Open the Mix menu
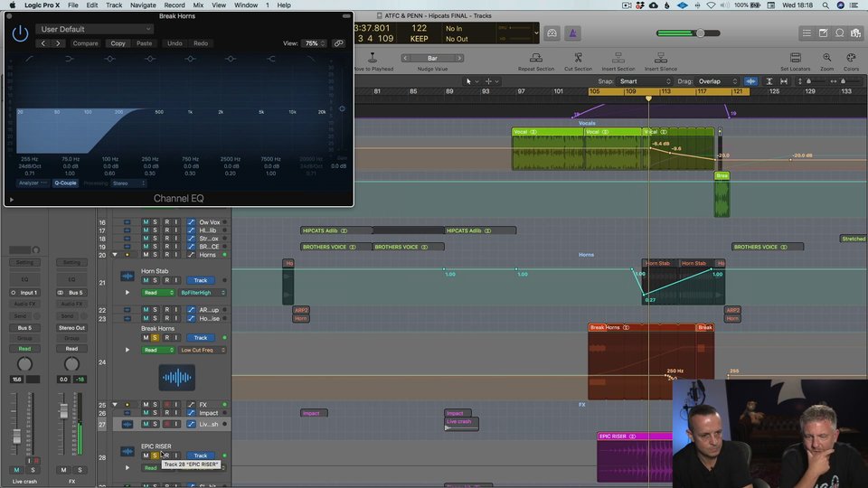Screen dimensions: 868x488 tap(198, 5)
